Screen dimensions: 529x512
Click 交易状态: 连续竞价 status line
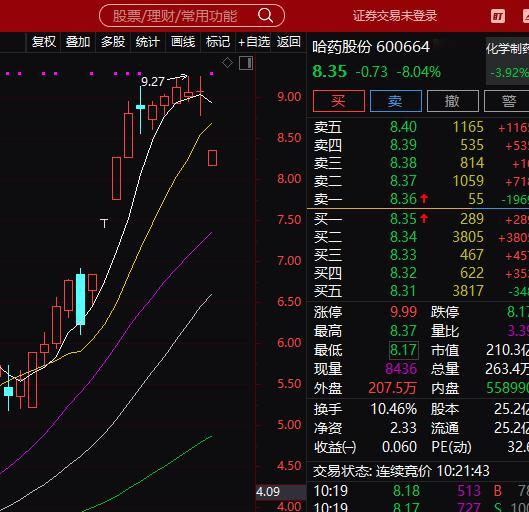401,471
